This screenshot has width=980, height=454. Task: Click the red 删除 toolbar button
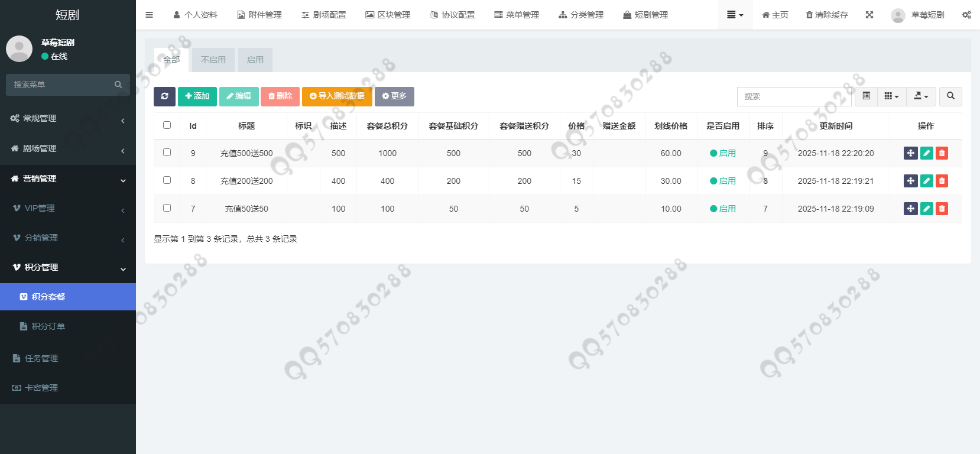tap(280, 96)
